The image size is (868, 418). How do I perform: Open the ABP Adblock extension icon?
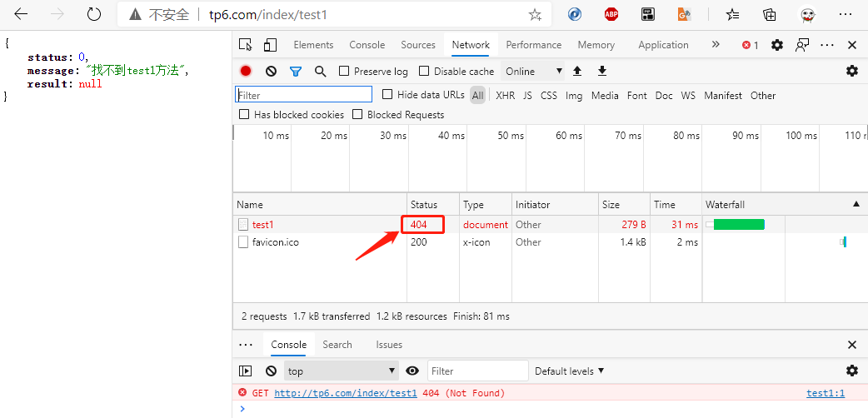[x=611, y=15]
